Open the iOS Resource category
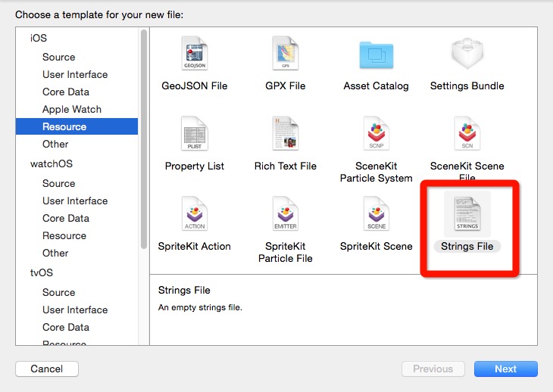Image resolution: width=553 pixels, height=392 pixels. click(x=64, y=126)
